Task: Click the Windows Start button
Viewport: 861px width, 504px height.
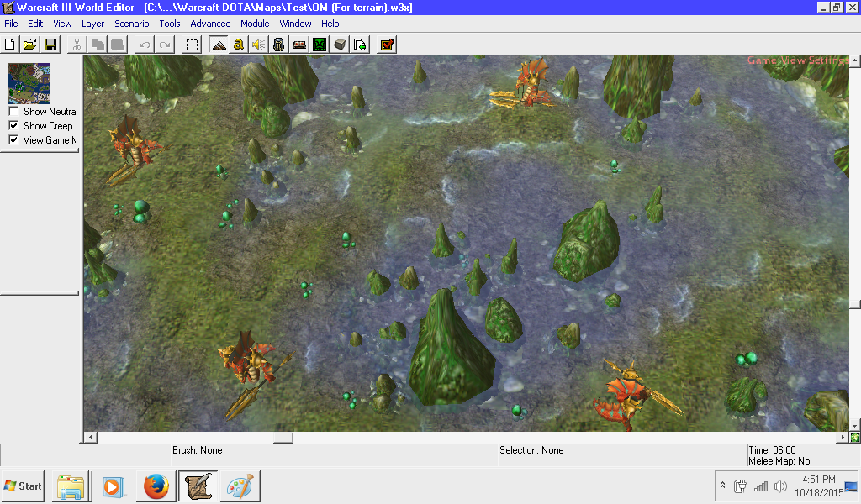Action: click(23, 486)
